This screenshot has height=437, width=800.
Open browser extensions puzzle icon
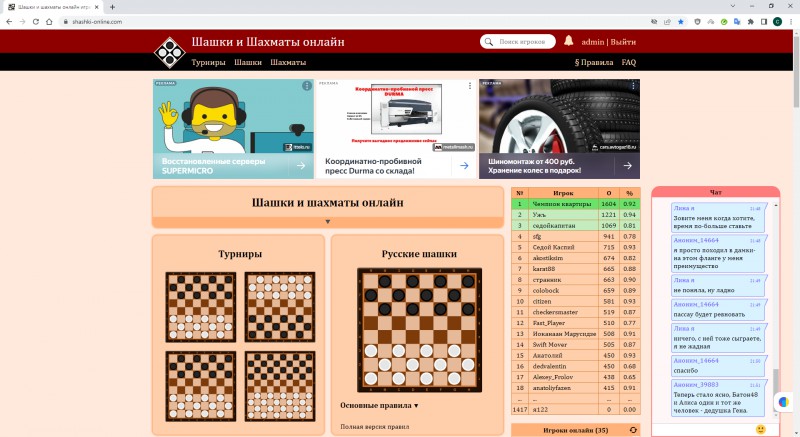click(751, 21)
